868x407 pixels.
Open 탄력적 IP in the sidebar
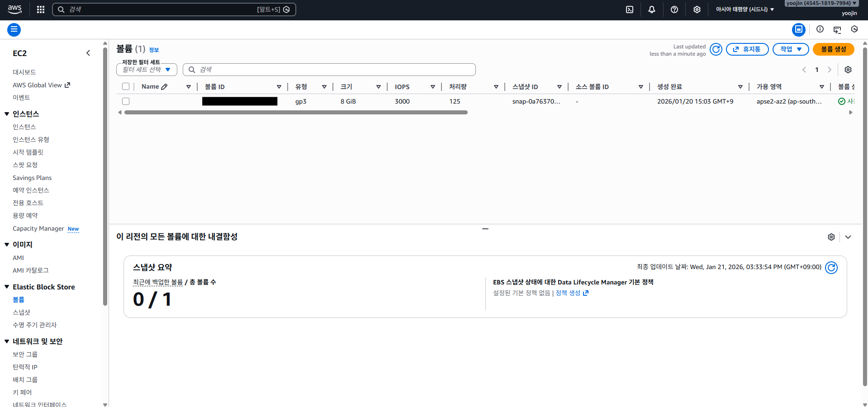pos(25,367)
